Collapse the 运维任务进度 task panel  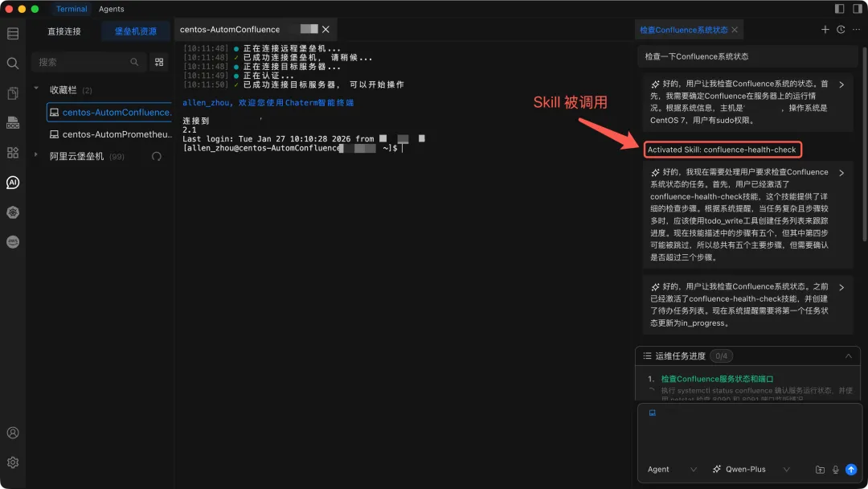tap(847, 355)
